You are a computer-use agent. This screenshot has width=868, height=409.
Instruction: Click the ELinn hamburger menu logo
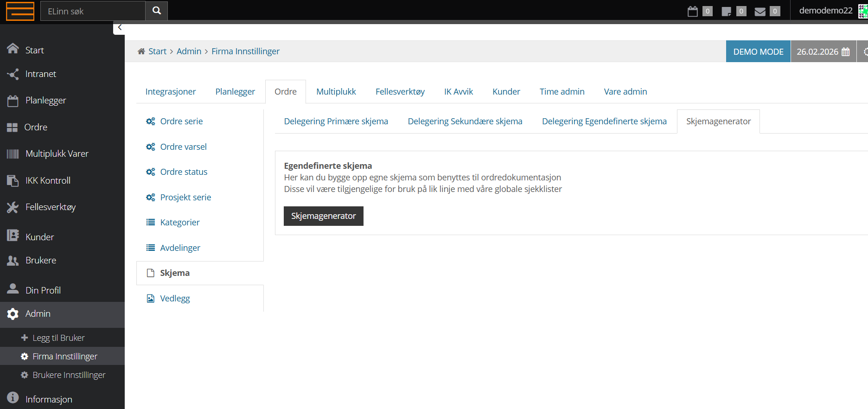[x=20, y=11]
